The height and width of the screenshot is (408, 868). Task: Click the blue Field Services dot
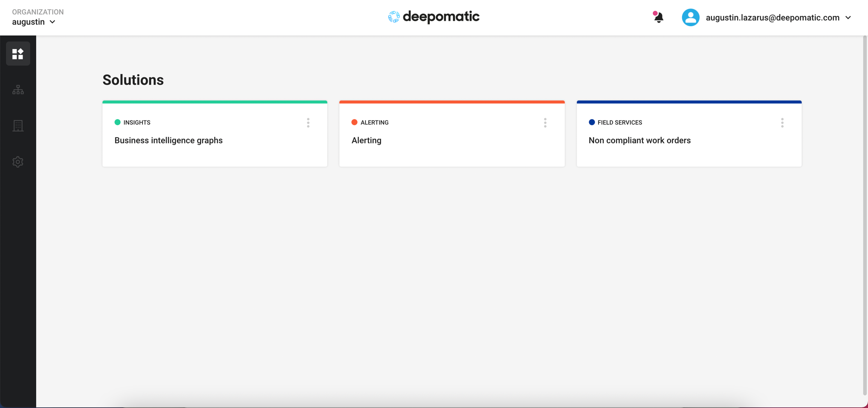[591, 122]
